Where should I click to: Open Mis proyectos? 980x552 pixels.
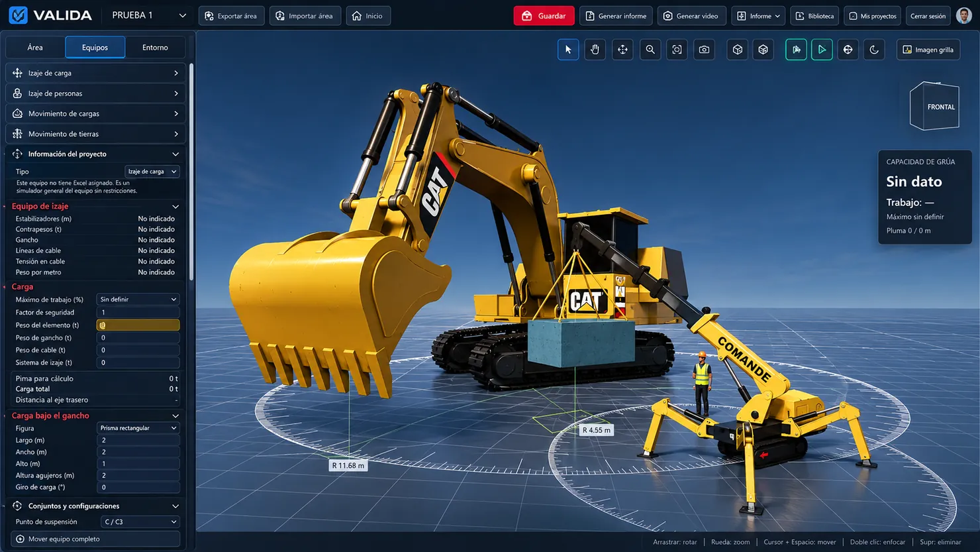(873, 16)
